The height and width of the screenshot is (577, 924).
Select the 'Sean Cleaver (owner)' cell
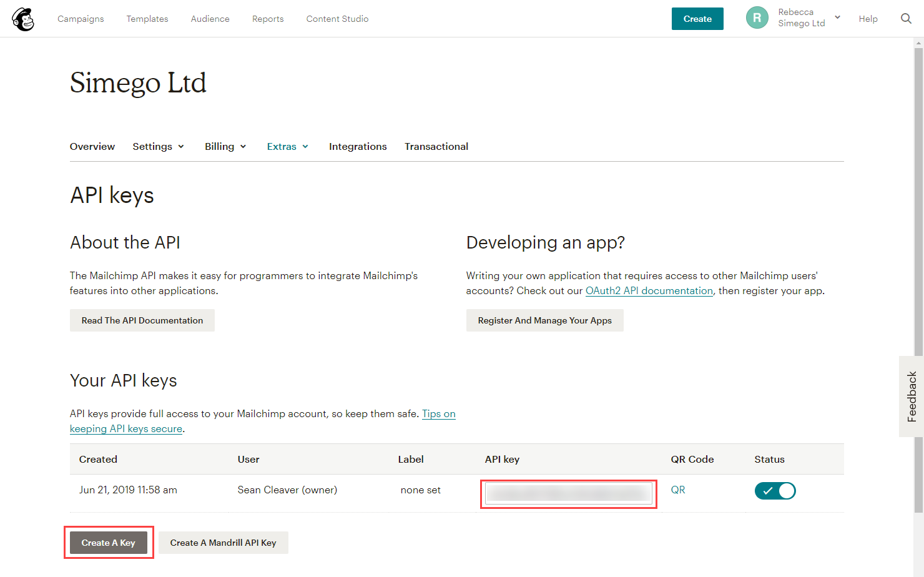[287, 490]
